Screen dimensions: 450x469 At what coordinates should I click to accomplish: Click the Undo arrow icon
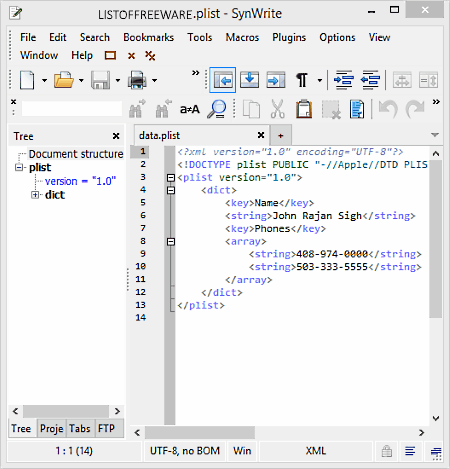click(388, 109)
